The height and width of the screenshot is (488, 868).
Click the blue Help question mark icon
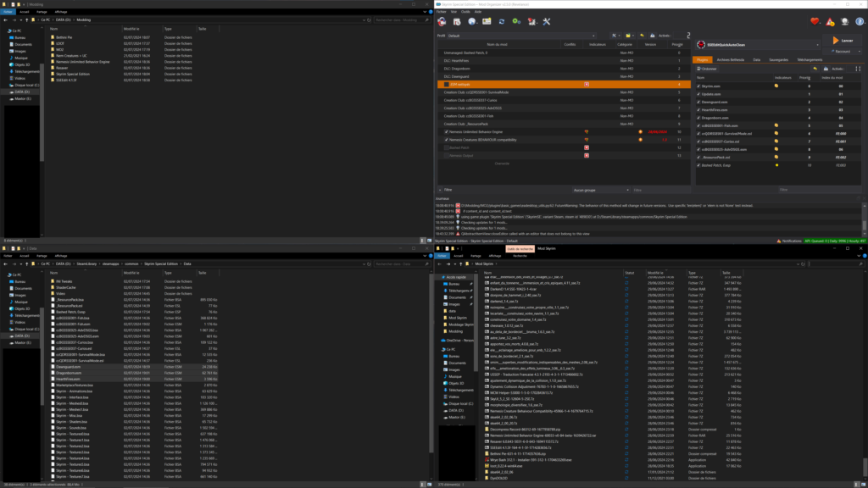(860, 21)
